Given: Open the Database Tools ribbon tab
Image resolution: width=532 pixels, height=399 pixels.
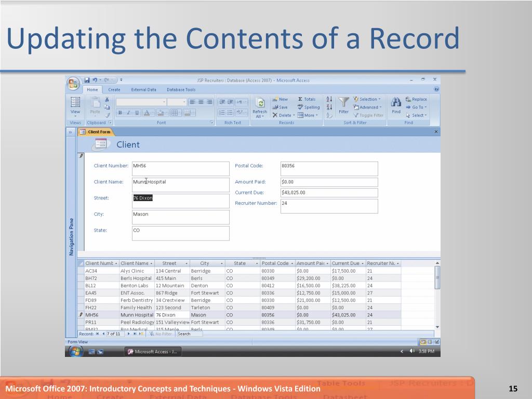Looking at the screenshot, I should [181, 89].
